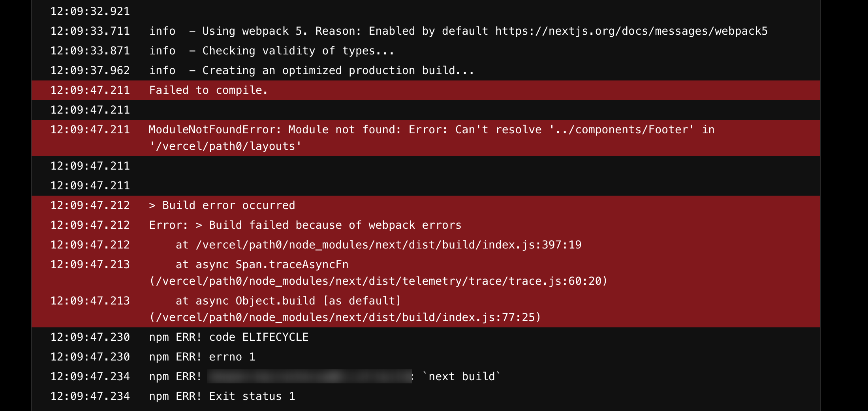
Task: Click the 12:09:33.871 timestamp
Action: pyautogui.click(x=90, y=51)
